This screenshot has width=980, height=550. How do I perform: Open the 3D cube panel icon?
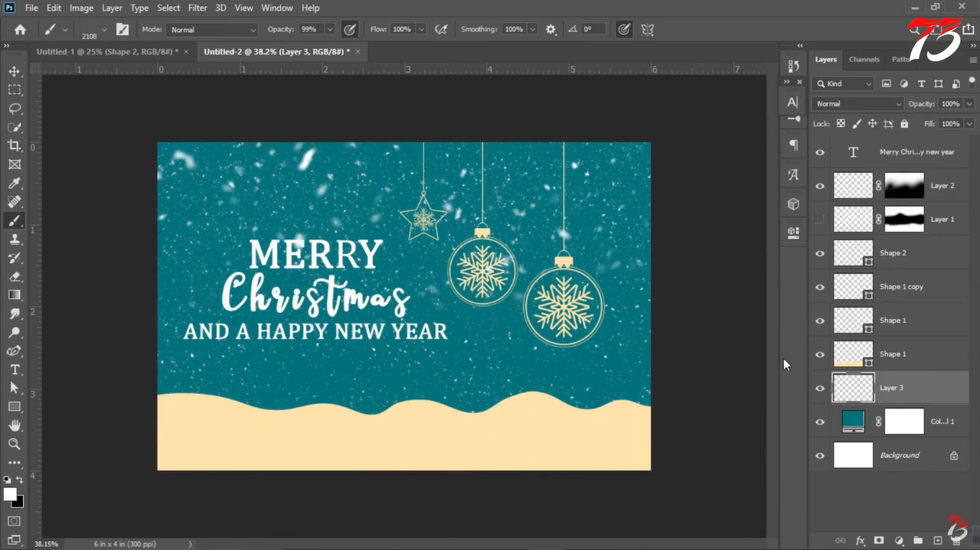pyautogui.click(x=793, y=203)
